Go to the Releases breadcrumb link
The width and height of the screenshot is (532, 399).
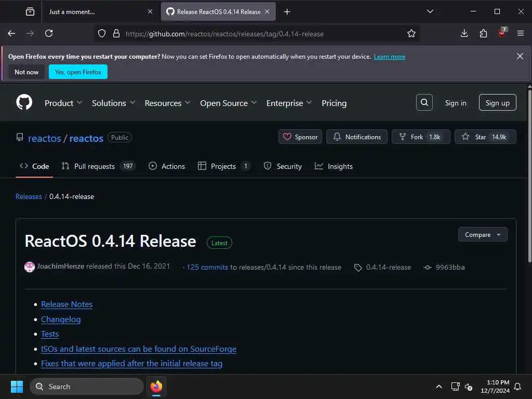[x=29, y=196]
